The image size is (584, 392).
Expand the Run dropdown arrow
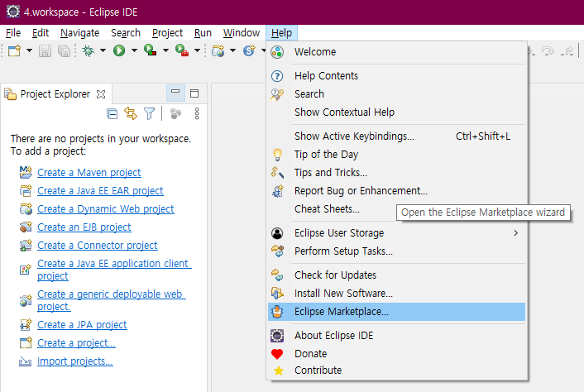coord(134,50)
